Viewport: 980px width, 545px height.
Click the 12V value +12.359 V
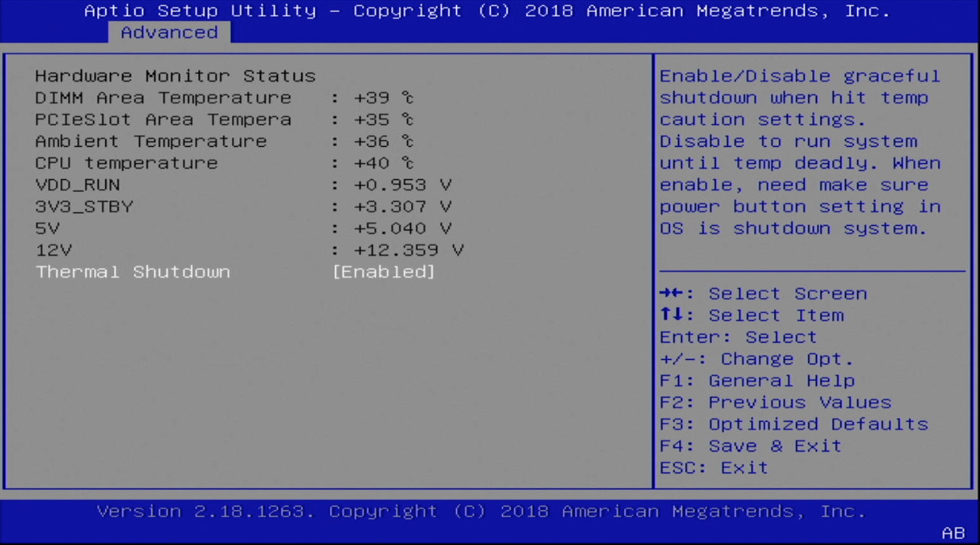pyautogui.click(x=409, y=251)
